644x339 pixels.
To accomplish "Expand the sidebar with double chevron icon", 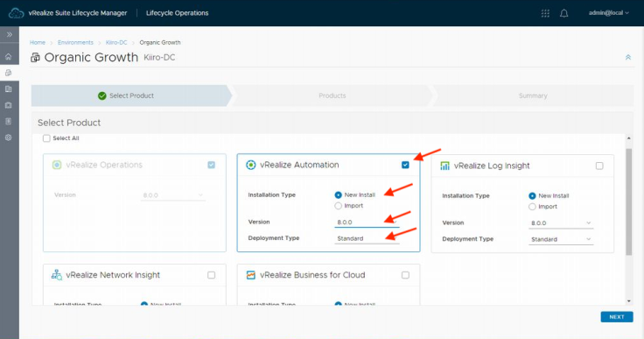I will point(9,35).
